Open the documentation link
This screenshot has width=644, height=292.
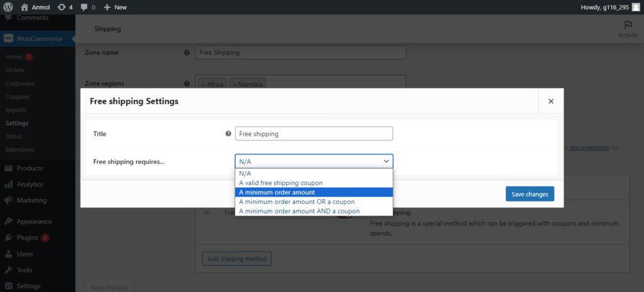coord(589,148)
